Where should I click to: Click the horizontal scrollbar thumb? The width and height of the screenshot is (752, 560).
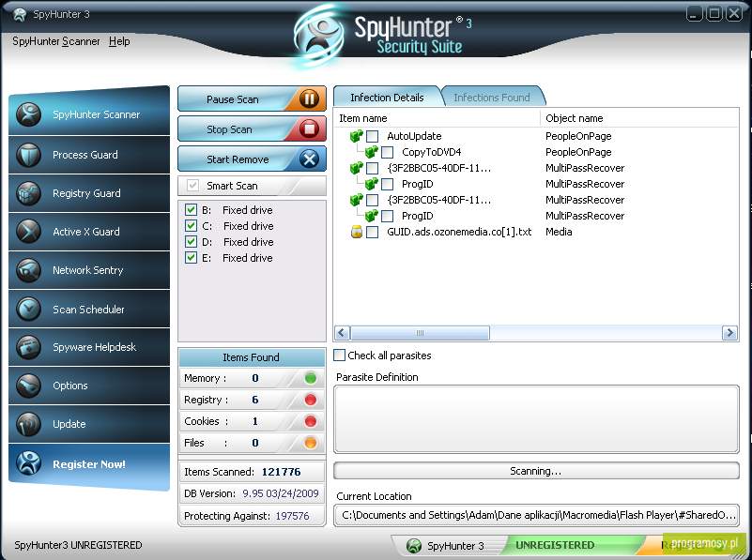tap(420, 332)
